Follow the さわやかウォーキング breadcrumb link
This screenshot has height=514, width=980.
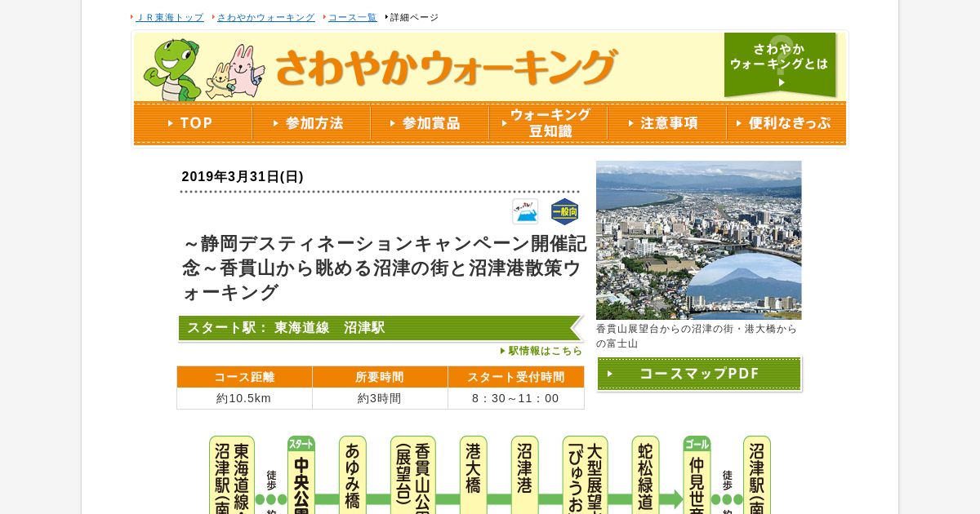pyautogui.click(x=265, y=17)
